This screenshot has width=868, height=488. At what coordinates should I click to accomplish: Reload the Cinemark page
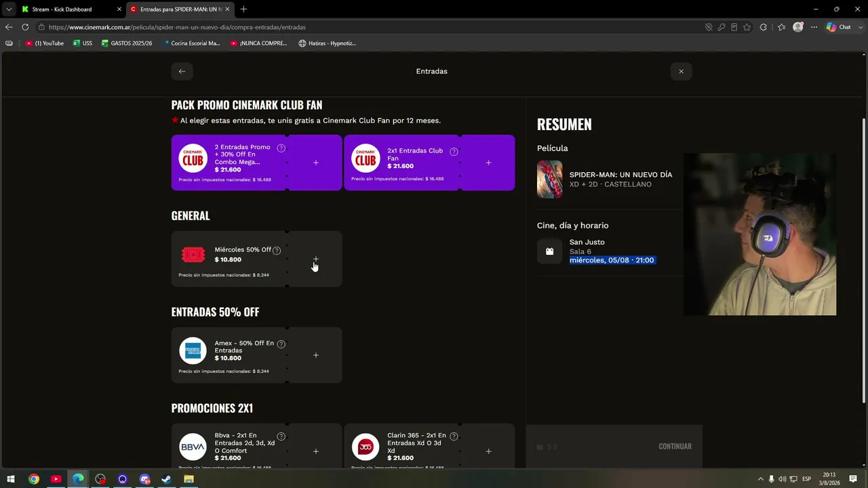click(x=25, y=27)
